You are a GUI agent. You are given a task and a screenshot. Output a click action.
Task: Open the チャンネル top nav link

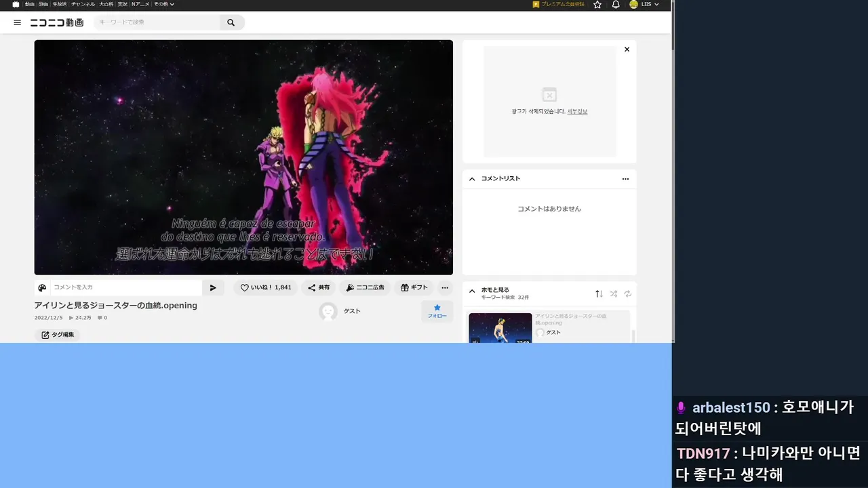pyautogui.click(x=83, y=4)
